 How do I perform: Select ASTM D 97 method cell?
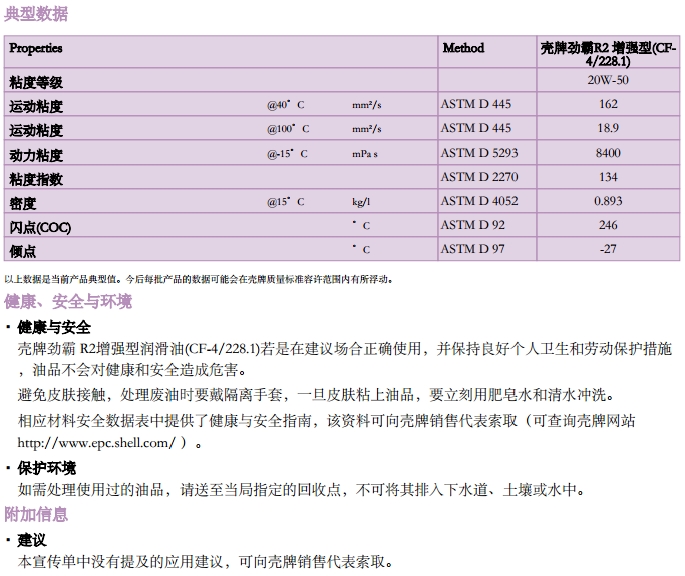[472, 249]
